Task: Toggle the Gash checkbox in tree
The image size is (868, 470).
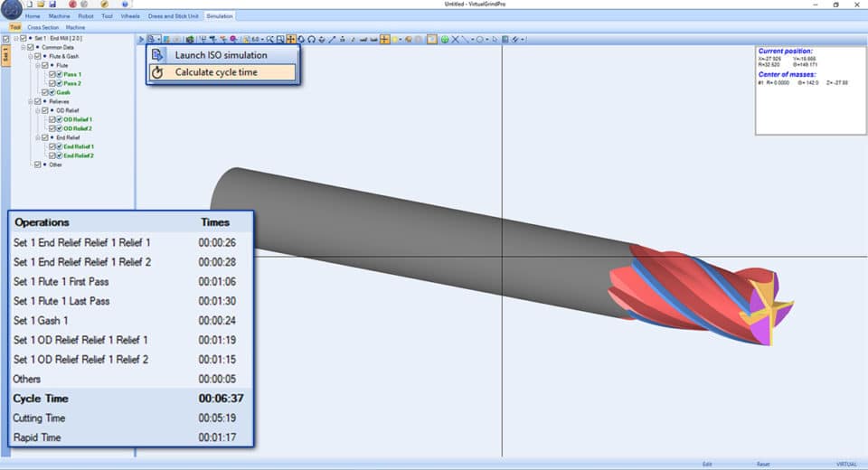Action: point(45,92)
